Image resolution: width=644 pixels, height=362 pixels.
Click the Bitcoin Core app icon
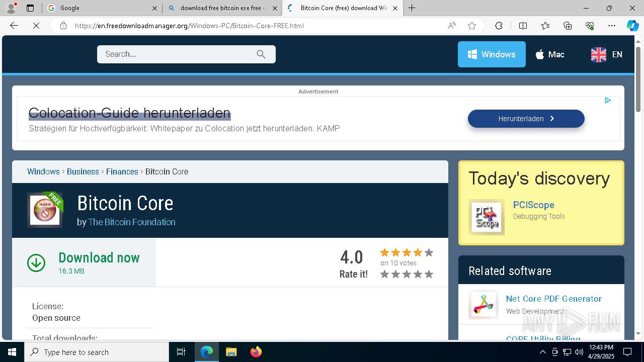pos(45,210)
